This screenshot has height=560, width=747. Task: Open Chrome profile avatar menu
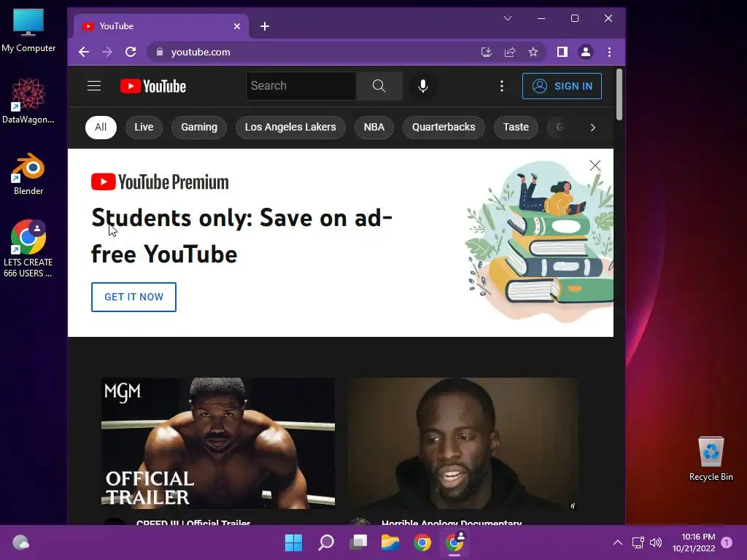[586, 52]
